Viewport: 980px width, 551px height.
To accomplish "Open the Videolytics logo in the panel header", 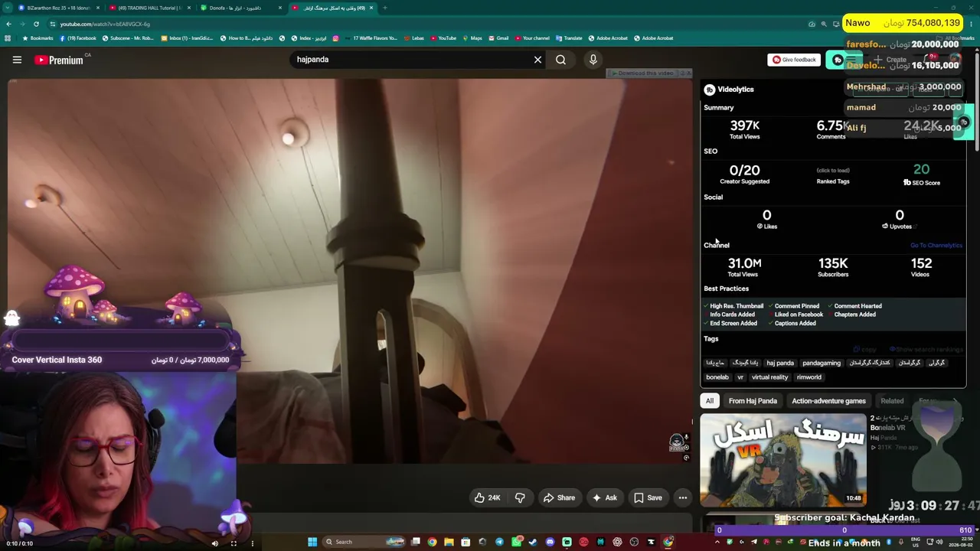I will (710, 90).
